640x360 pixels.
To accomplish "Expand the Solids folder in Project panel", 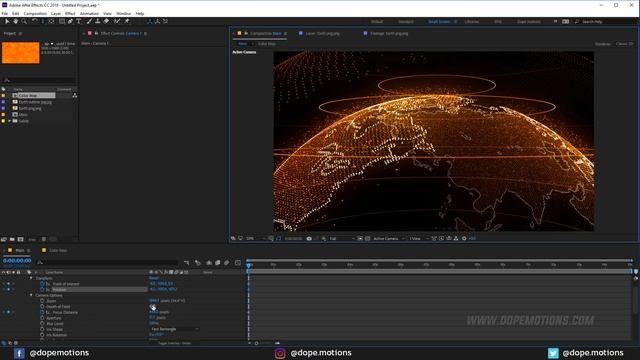I will [x=9, y=121].
